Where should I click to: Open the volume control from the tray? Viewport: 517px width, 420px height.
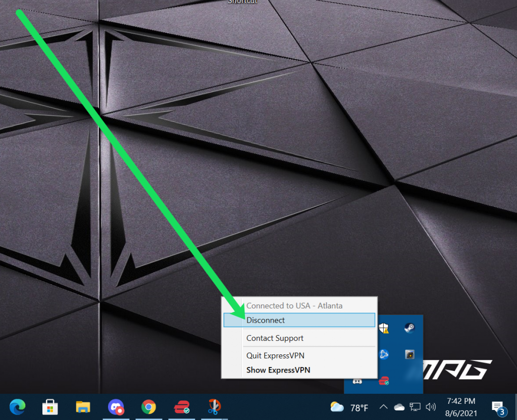[x=431, y=407]
